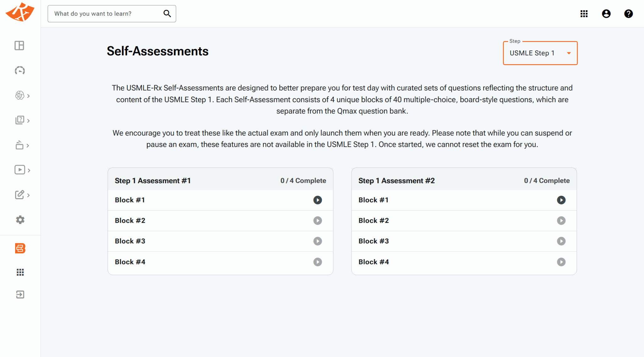This screenshot has width=644, height=357.
Task: Click the search magnifier icon
Action: point(167,14)
